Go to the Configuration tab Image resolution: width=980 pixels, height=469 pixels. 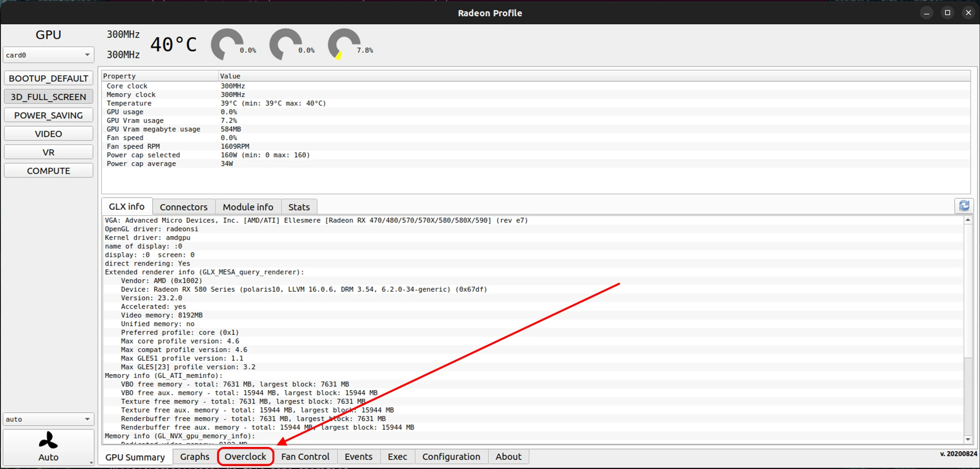coord(451,457)
